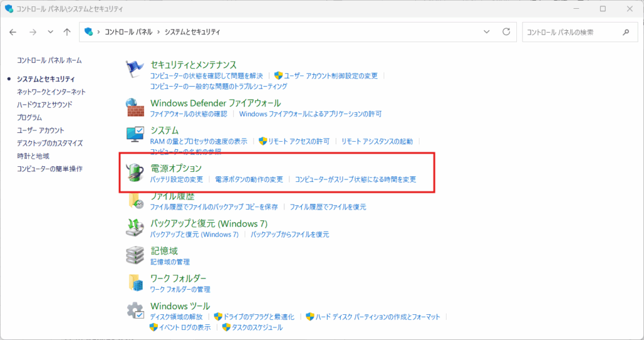Open ドライブのデフラグと最適化
The image size is (644, 340).
click(258, 317)
